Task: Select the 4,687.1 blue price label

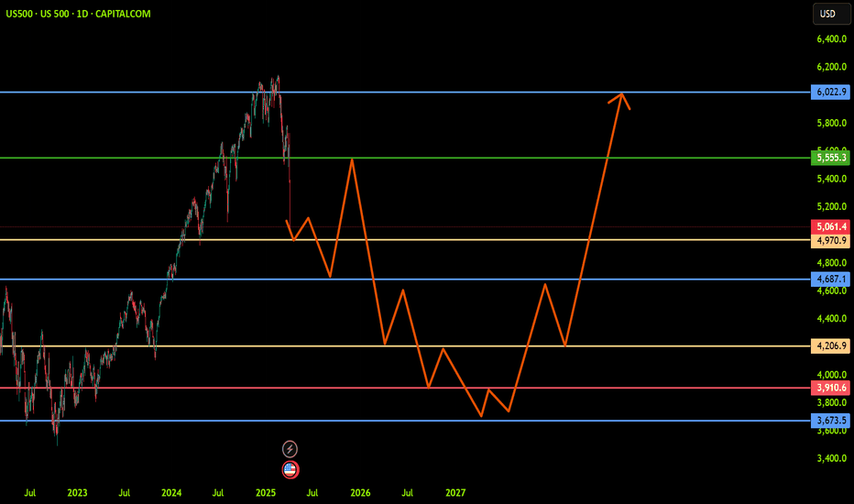Action: [x=830, y=279]
